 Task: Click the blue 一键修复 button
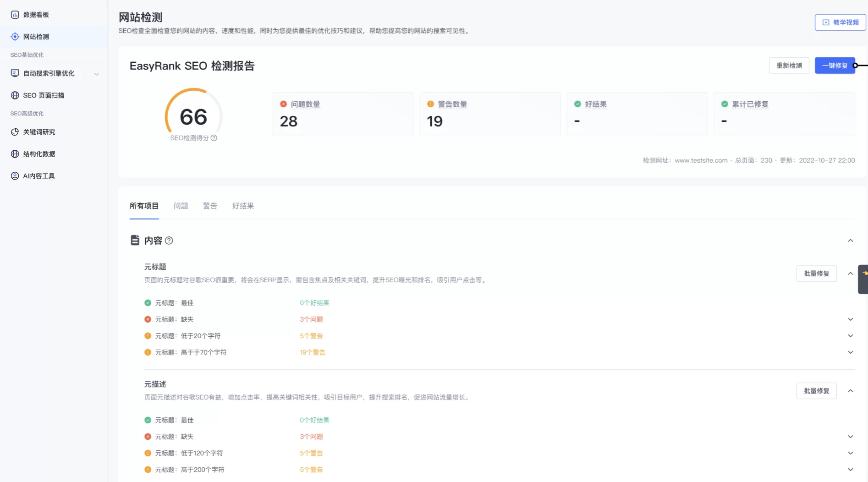tap(835, 66)
